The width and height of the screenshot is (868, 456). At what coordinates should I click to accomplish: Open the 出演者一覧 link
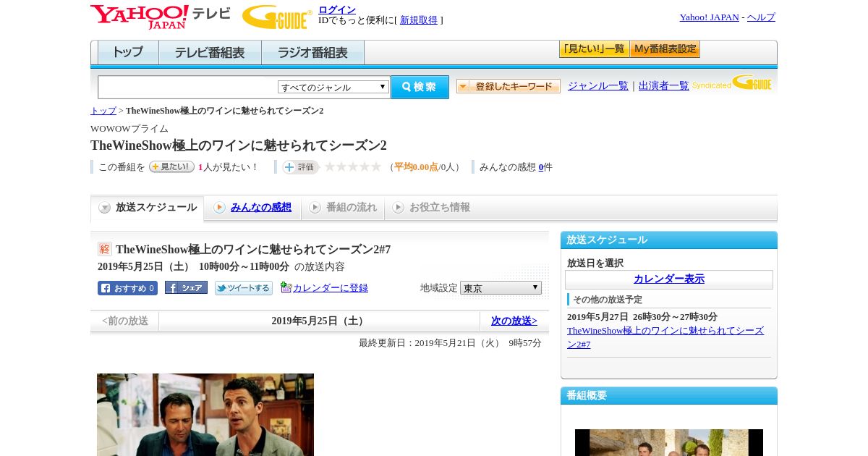[x=664, y=86]
